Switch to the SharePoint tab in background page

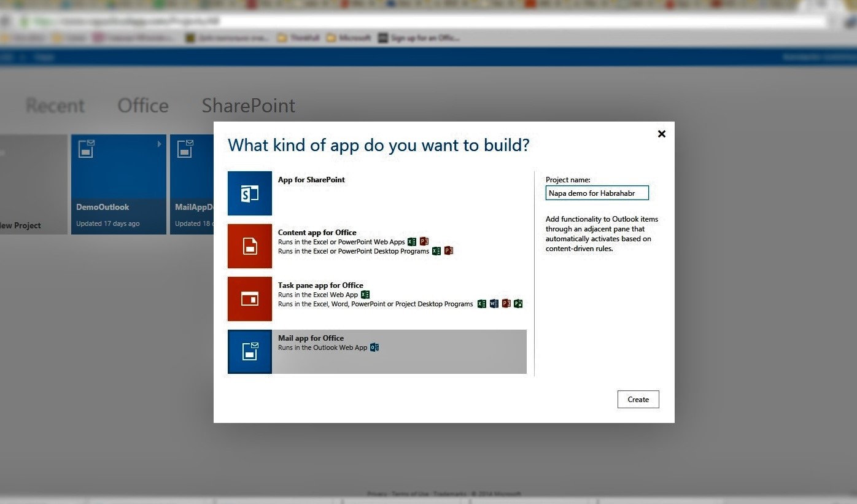pos(249,106)
